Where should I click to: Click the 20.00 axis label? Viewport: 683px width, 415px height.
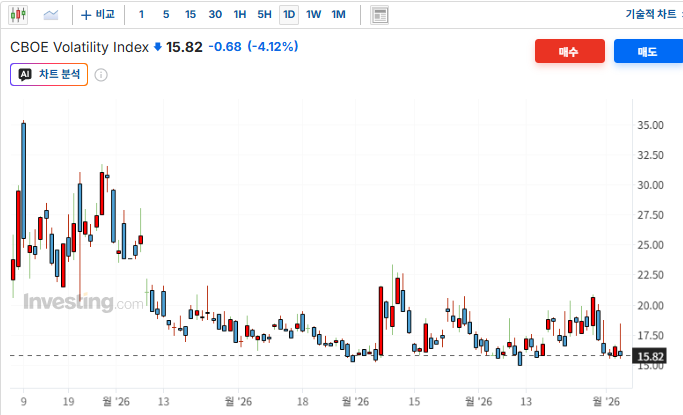pyautogui.click(x=650, y=305)
